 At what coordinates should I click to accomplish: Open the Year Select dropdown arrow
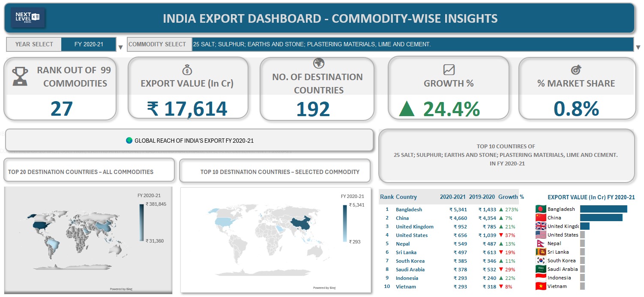coord(120,47)
